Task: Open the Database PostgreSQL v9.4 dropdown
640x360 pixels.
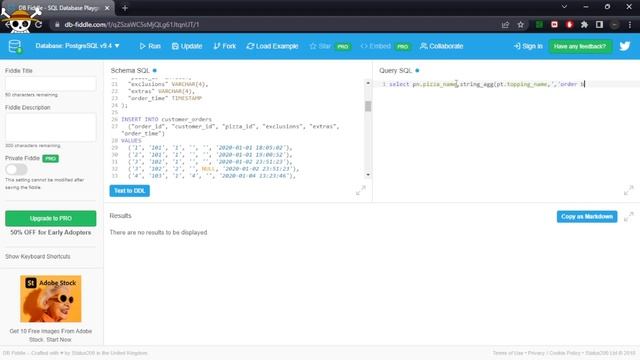Action: pos(78,46)
